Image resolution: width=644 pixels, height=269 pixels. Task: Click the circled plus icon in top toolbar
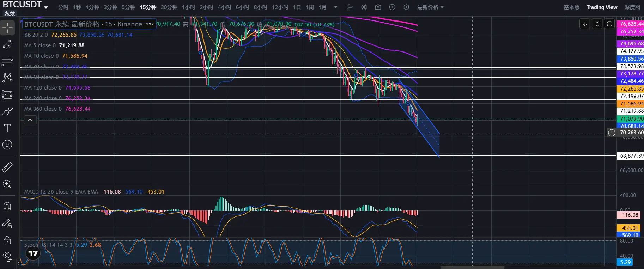(392, 7)
